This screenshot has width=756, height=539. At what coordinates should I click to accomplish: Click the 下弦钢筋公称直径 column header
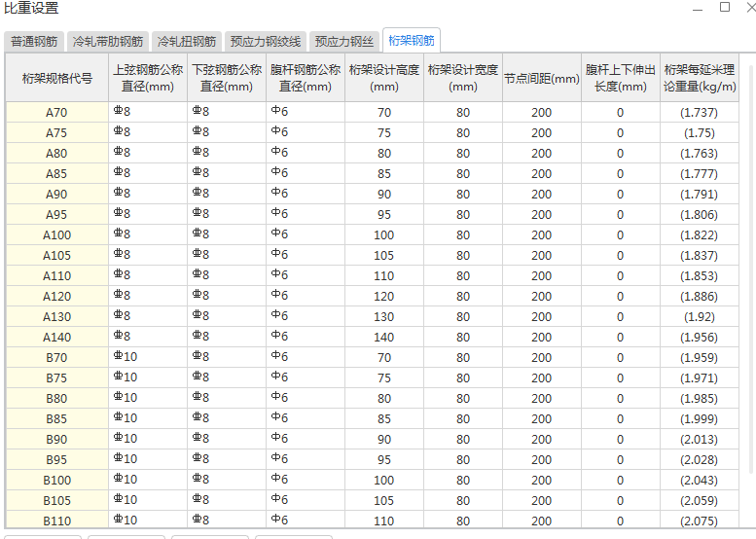227,78
